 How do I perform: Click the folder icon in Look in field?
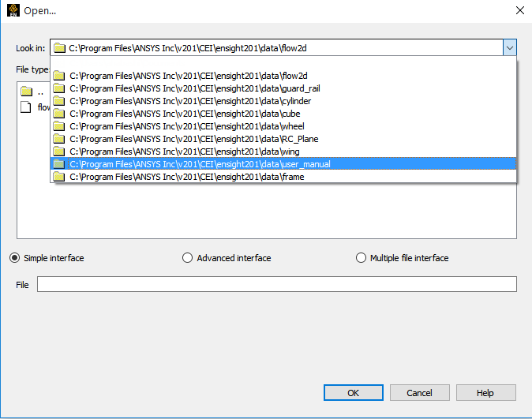coord(60,48)
